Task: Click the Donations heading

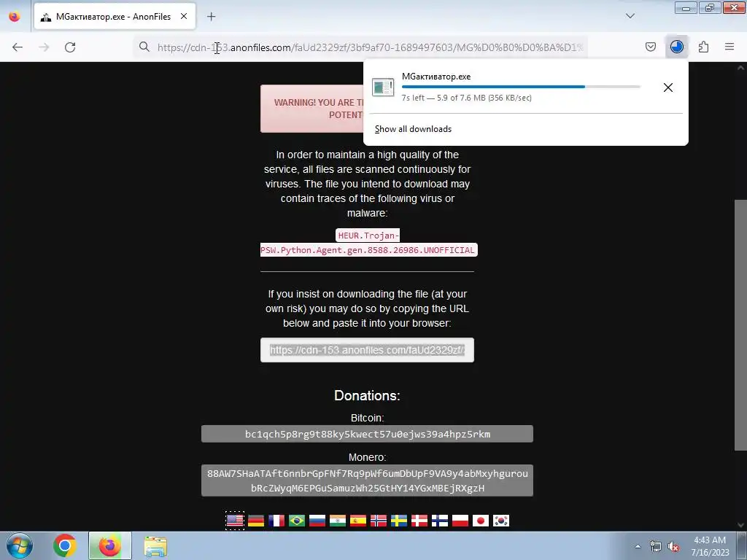Action: point(368,396)
